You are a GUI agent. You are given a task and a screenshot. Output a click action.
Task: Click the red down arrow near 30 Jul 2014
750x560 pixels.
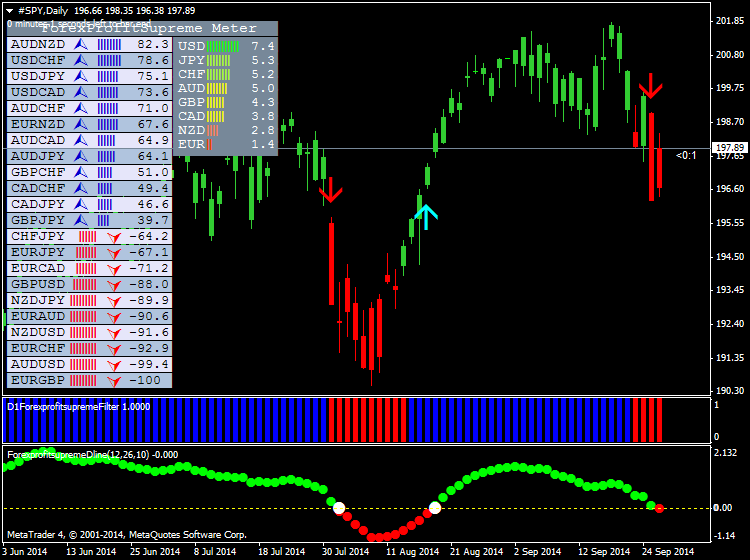(x=331, y=191)
